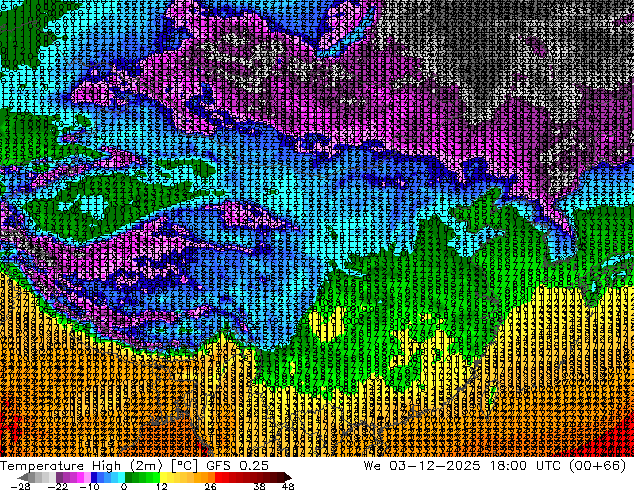Viewport: 634px width, 490px height.
Task: Click the dark blue legend segment
Action: [94, 477]
